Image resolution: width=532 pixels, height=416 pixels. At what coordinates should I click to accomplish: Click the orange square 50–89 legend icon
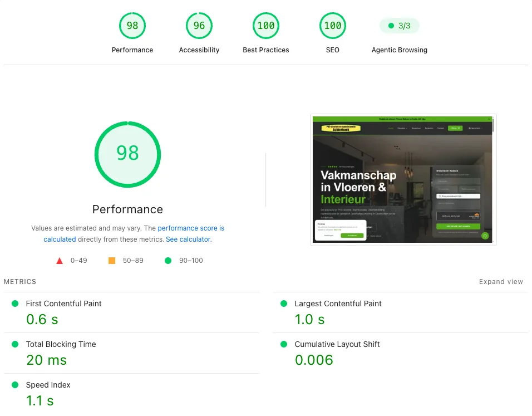click(x=112, y=261)
